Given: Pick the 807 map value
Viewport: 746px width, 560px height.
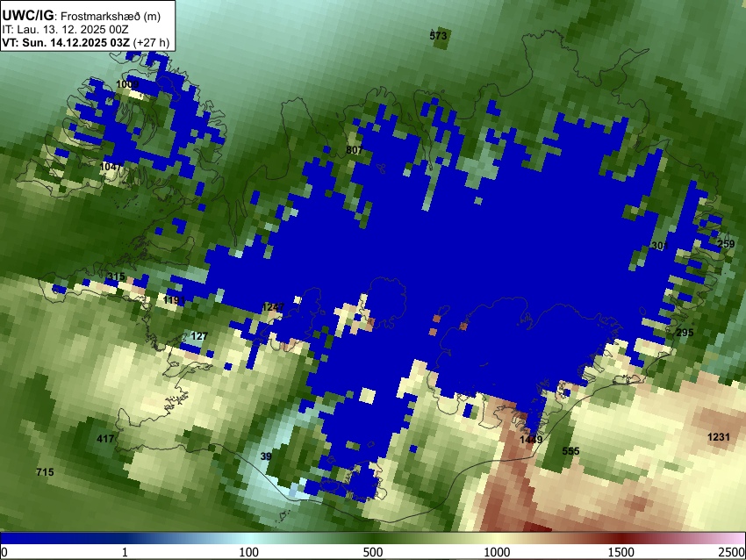Looking at the screenshot, I should point(354,150).
